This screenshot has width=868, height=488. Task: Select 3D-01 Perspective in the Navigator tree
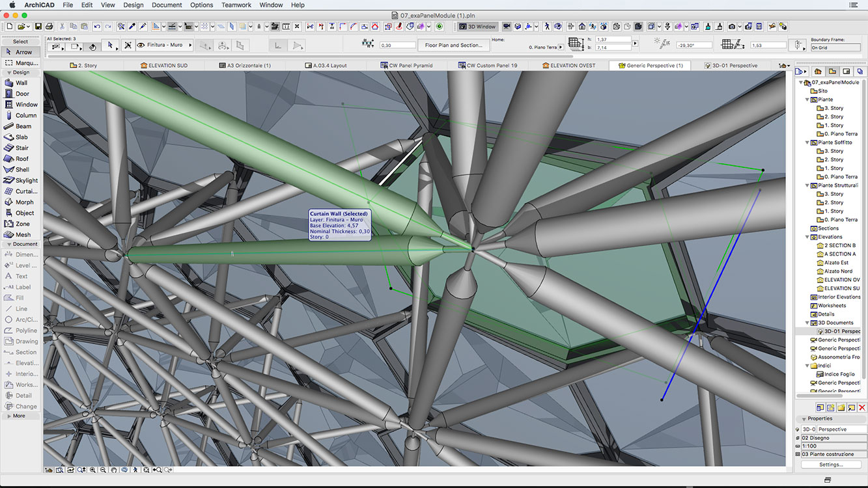click(x=837, y=331)
